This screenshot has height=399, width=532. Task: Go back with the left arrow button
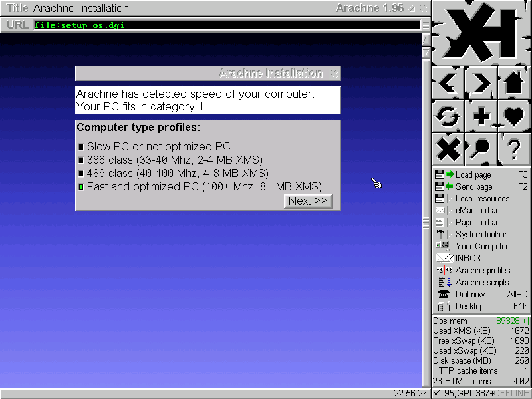(x=448, y=82)
